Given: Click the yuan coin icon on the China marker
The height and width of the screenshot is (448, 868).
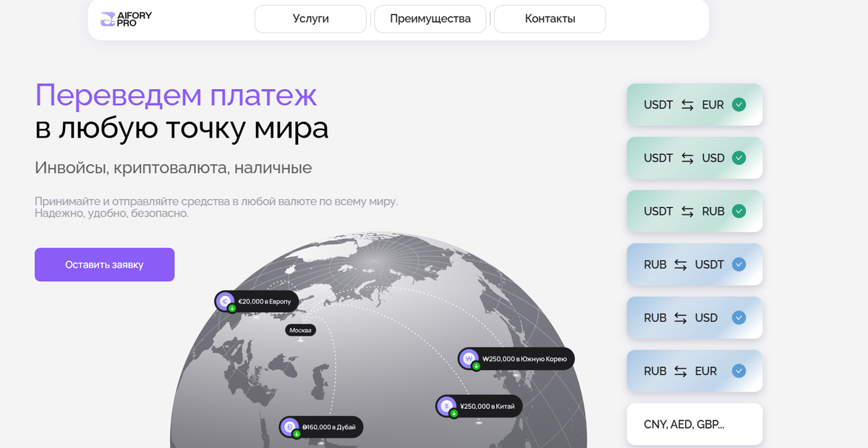Looking at the screenshot, I should 446,406.
